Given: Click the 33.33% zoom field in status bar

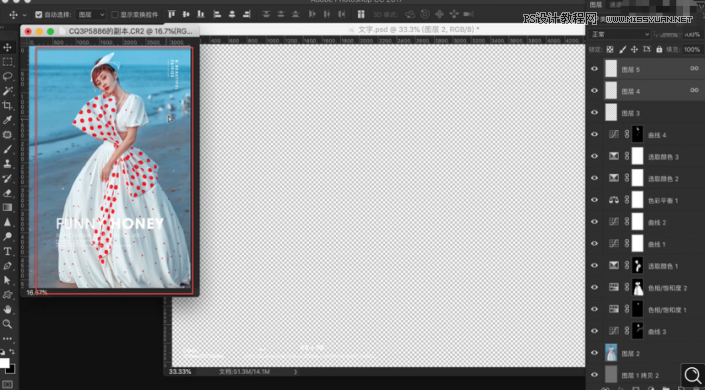Looking at the screenshot, I should point(179,372).
